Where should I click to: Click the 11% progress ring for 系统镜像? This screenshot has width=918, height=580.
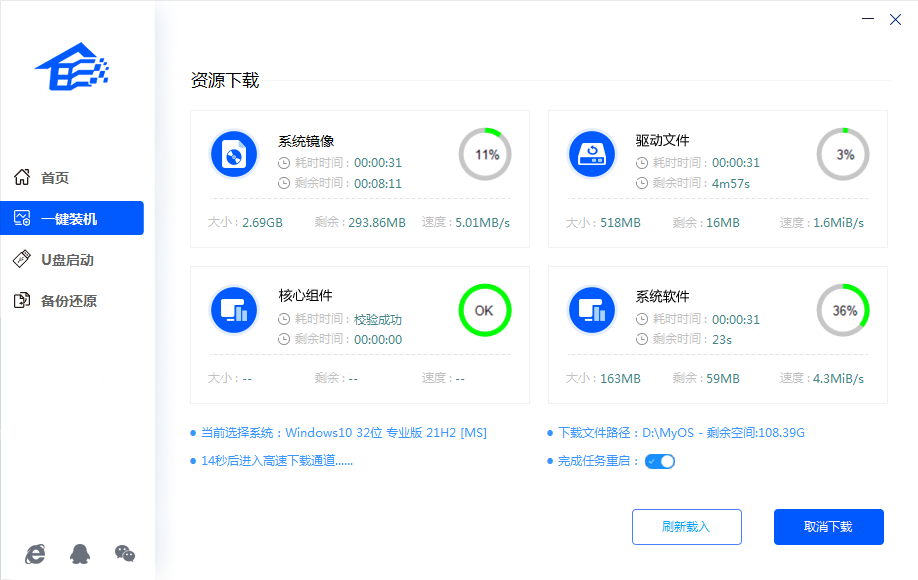(x=485, y=155)
